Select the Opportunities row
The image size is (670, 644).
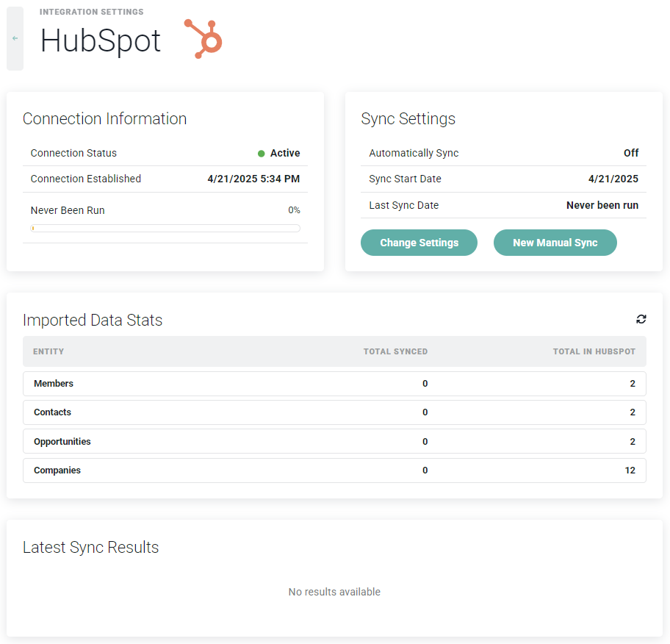[334, 441]
